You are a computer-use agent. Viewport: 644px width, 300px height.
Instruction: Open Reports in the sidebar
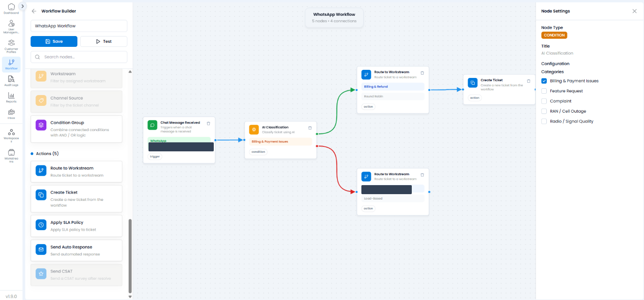pos(11,98)
